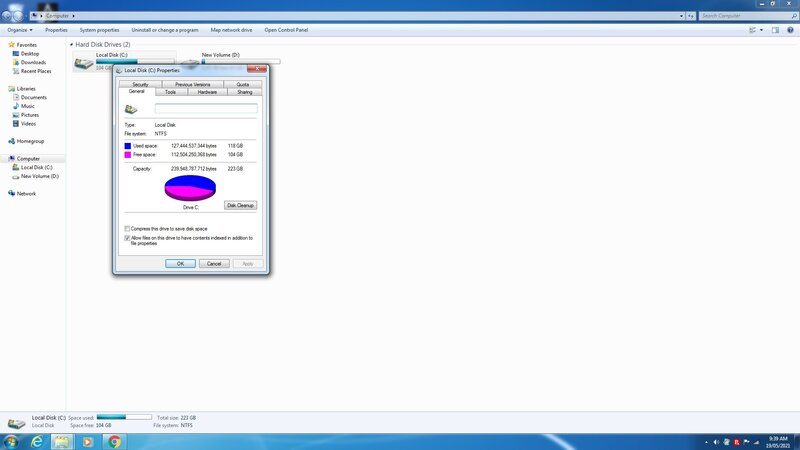This screenshot has height=450, width=800.
Task: Open Windows Explorer taskbar icon
Action: (62, 442)
